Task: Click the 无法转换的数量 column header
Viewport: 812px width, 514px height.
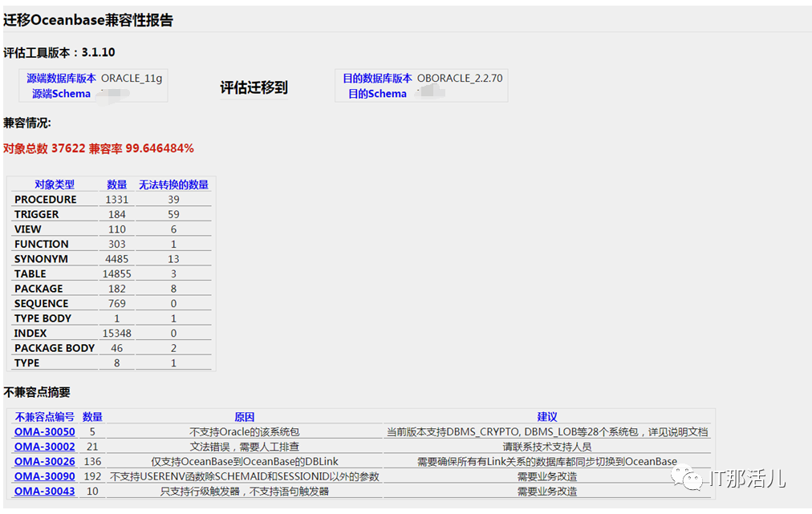Action: 173,184
